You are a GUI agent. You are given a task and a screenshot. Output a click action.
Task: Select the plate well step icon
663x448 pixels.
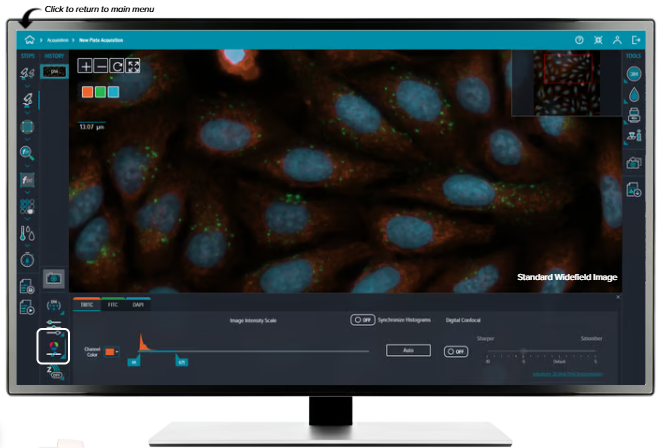click(27, 127)
